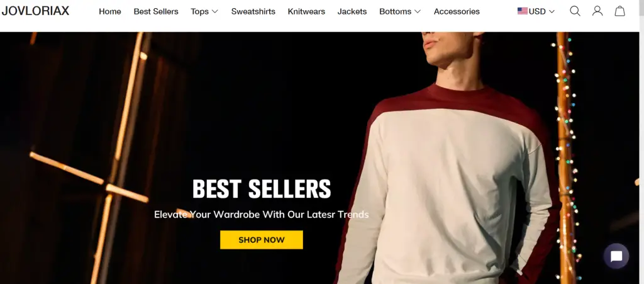Click the page's vertical scrollbar
The width and height of the screenshot is (644, 284).
click(641, 142)
